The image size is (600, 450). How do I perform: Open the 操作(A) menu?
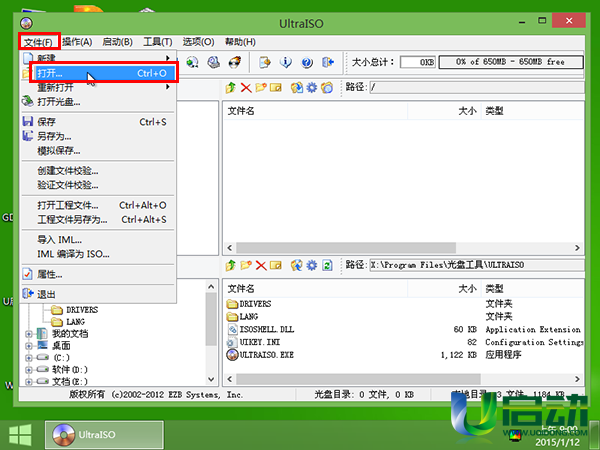77,42
